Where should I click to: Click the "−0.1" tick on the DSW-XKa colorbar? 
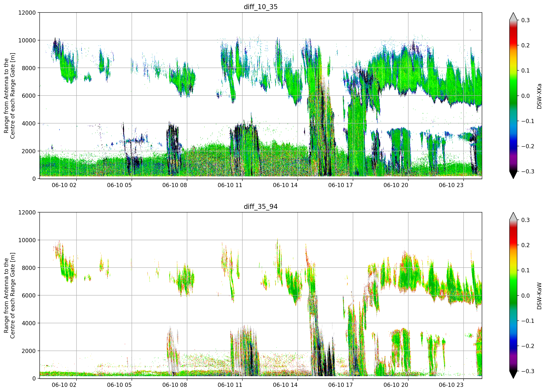528,121
